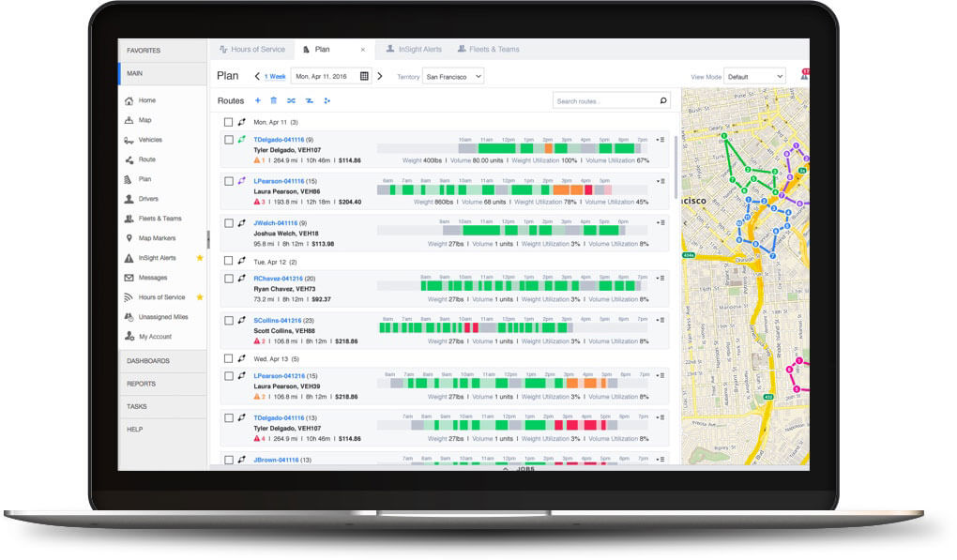Click the shuffle arrows icon in Routes toolbar
Image resolution: width=957 pixels, height=560 pixels.
pos(291,100)
